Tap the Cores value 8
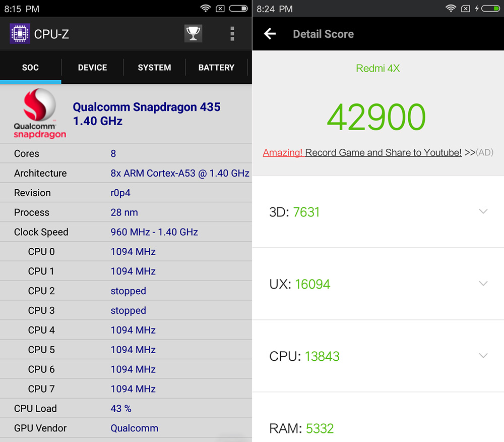 point(113,153)
